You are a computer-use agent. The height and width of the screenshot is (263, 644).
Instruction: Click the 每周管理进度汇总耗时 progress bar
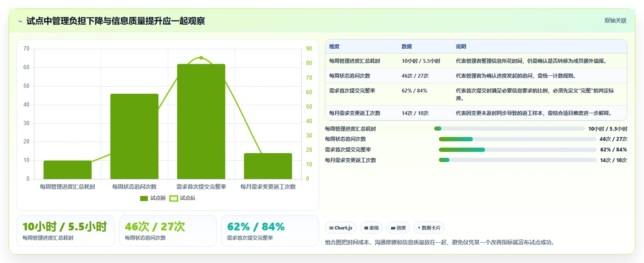pyautogui.click(x=509, y=129)
